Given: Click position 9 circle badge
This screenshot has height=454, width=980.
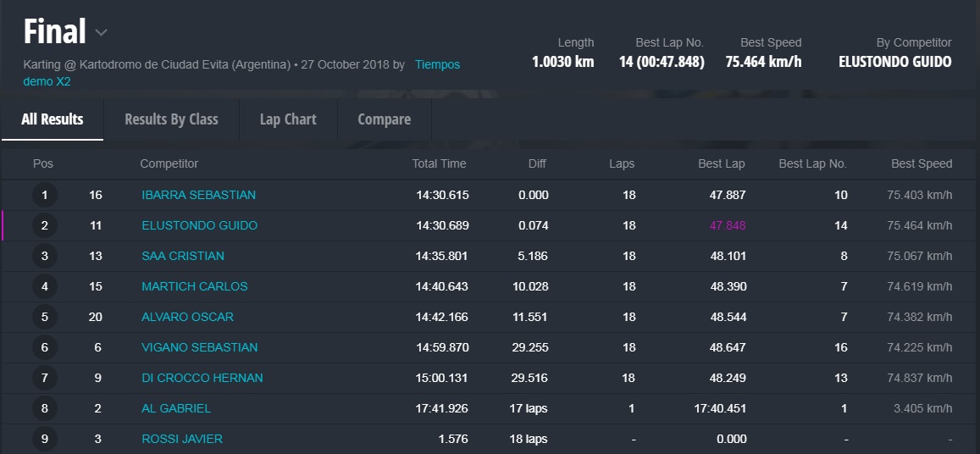Looking at the screenshot, I should [x=44, y=439].
